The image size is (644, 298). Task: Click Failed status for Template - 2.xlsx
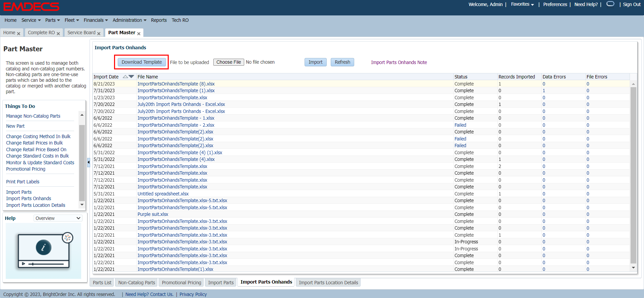pos(460,125)
